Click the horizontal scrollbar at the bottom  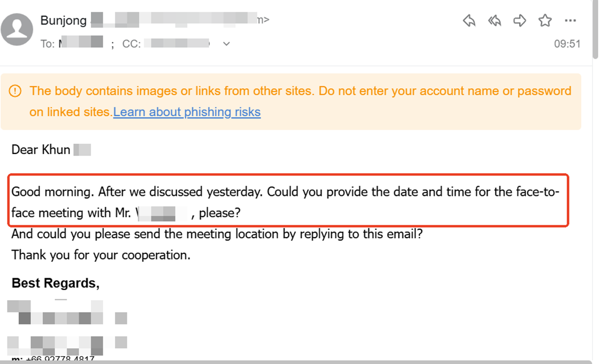293,362
